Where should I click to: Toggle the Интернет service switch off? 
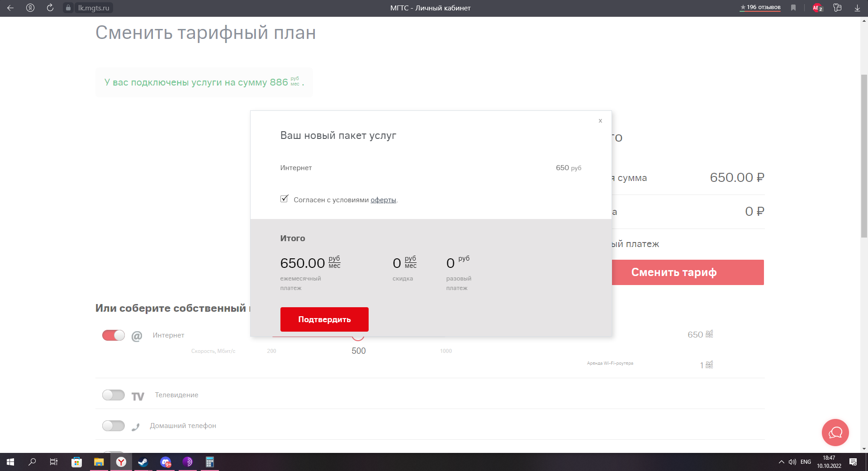(114, 335)
